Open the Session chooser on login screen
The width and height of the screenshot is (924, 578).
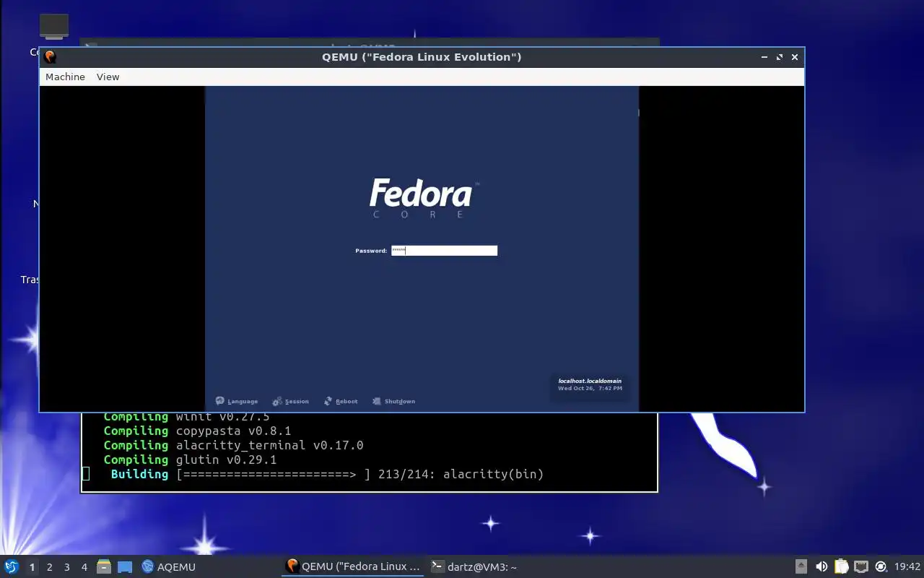click(x=290, y=401)
